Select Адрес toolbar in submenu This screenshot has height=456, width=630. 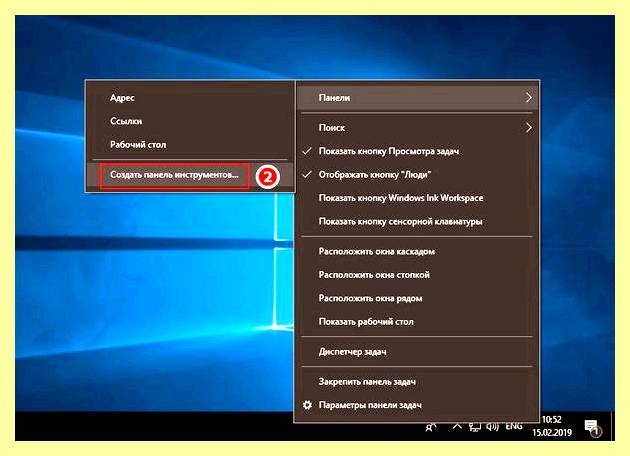(x=190, y=98)
